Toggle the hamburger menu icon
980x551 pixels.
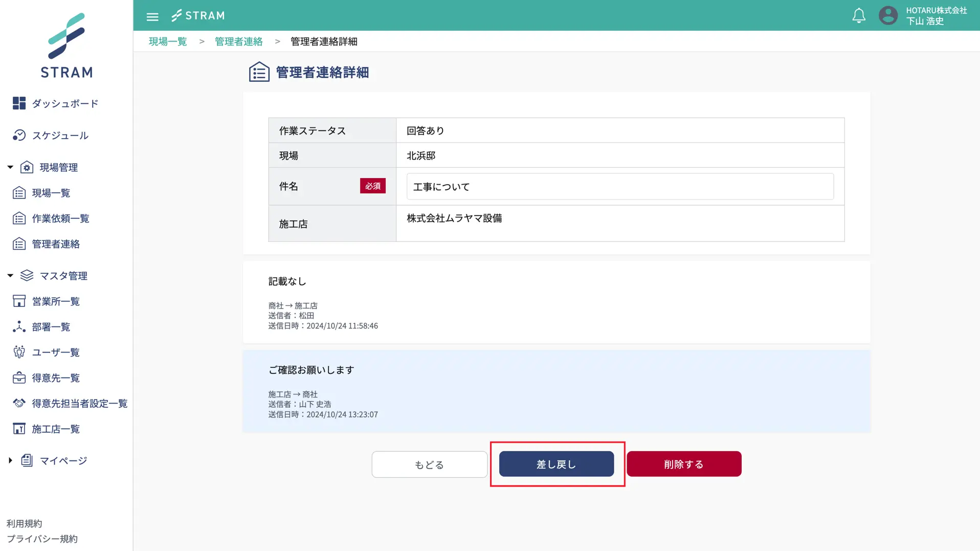(152, 16)
